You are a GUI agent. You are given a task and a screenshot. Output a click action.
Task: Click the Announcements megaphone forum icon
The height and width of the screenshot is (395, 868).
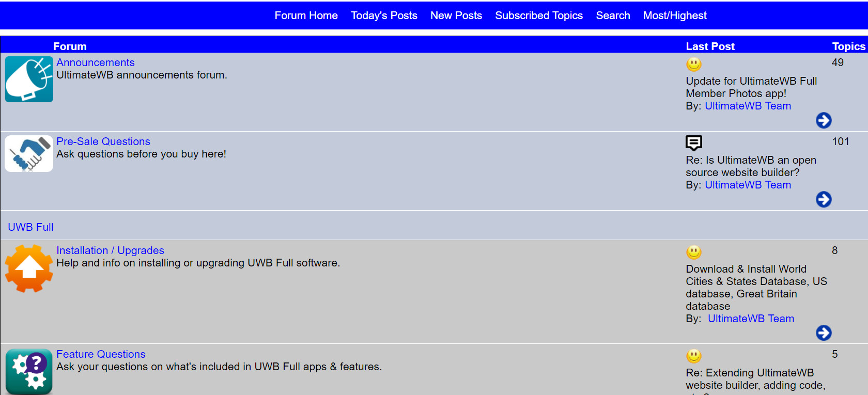[x=29, y=79]
